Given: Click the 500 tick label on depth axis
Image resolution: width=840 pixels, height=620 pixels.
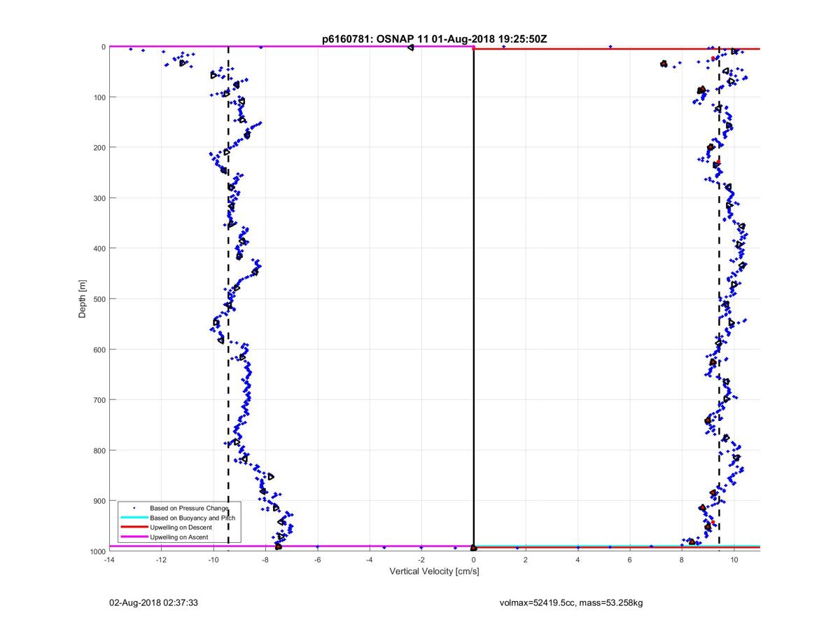Looking at the screenshot, I should 99,299.
